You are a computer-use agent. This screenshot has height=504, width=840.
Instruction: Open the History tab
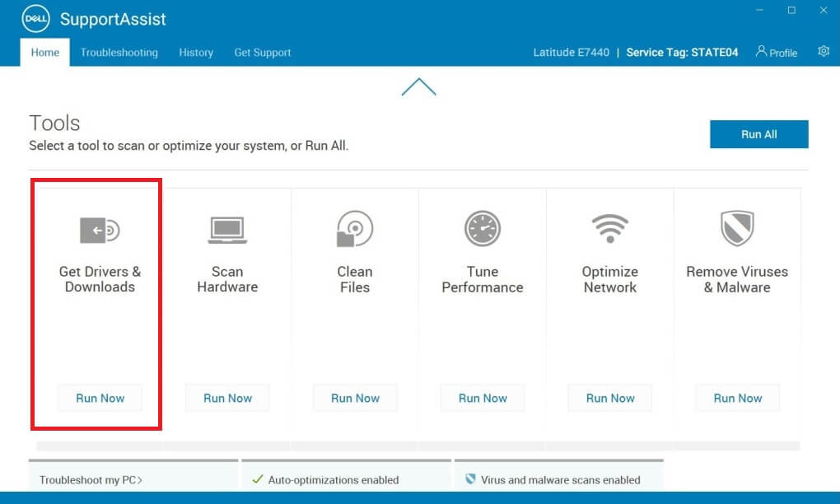pyautogui.click(x=196, y=53)
